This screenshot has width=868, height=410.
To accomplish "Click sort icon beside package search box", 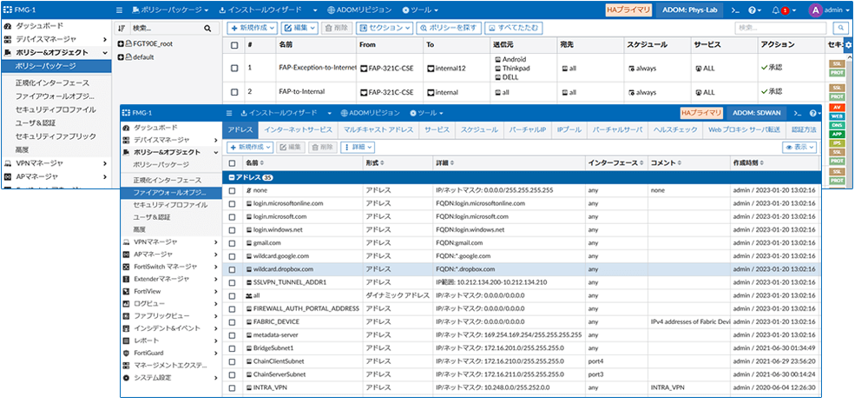I will (x=122, y=29).
